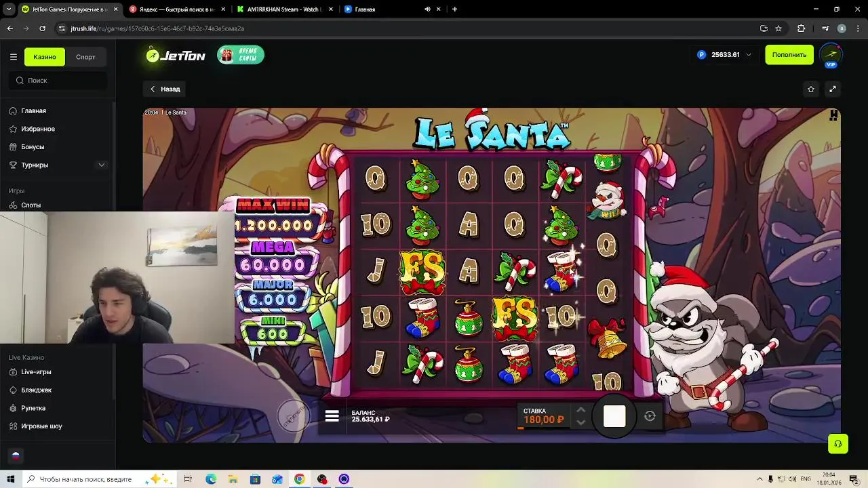Switch to the Яндекс browser tab
This screenshot has height=488, width=868.
coord(177,9)
